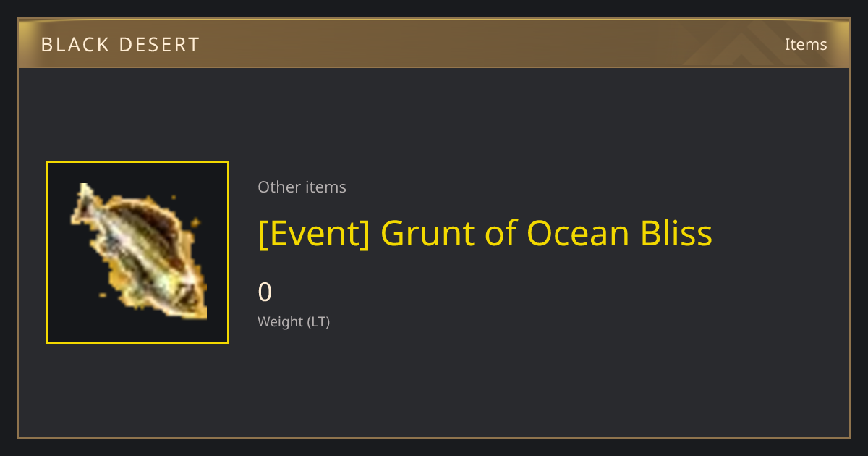The image size is (868, 456).
Task: Open the BLACK DESERT header title
Action: click(120, 45)
